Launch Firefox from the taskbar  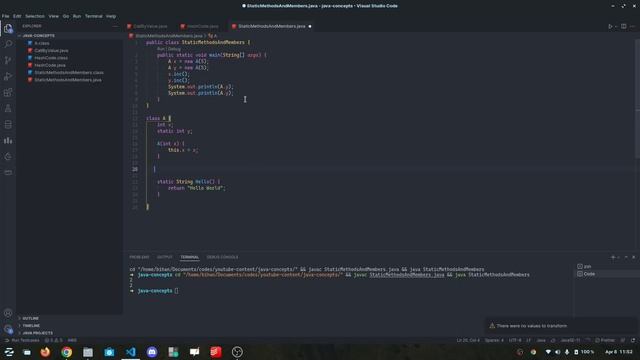point(45,352)
